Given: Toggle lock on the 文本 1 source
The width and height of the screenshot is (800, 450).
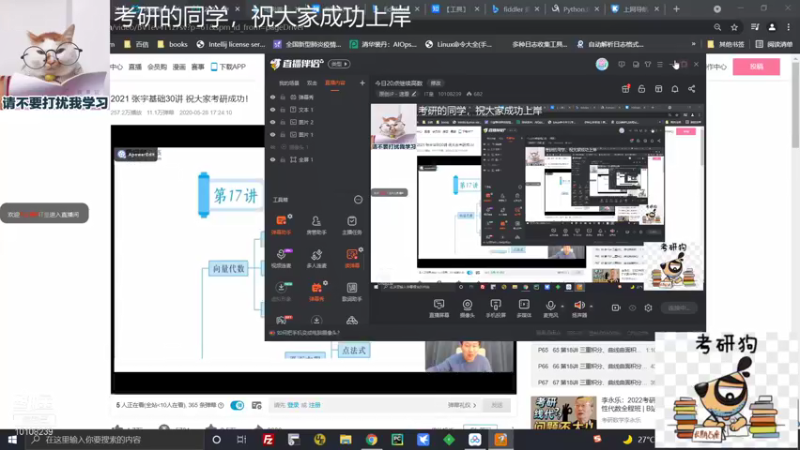Looking at the screenshot, I should click(283, 110).
